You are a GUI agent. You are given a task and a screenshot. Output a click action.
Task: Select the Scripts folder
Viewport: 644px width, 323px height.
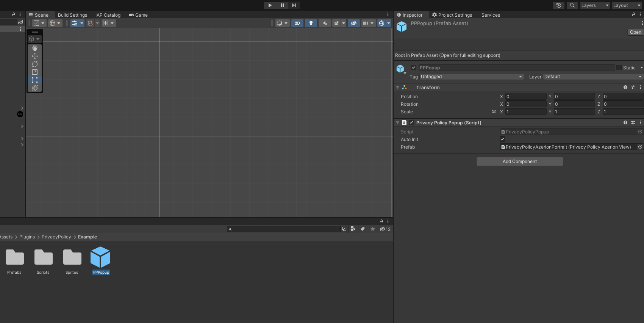pos(43,262)
